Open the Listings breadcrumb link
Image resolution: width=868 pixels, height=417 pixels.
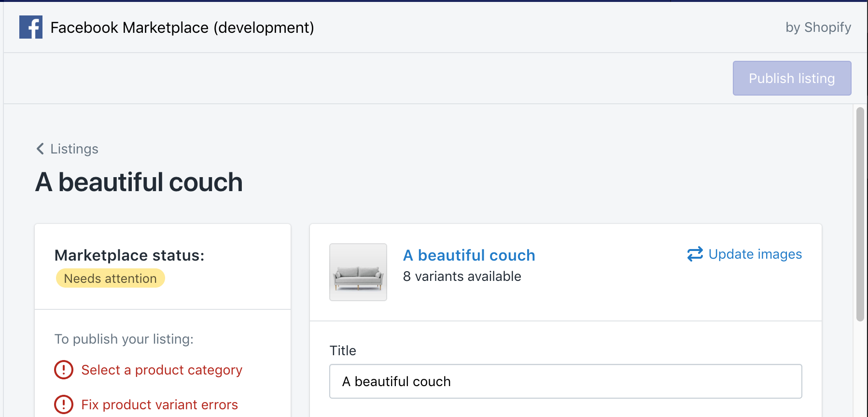click(74, 149)
